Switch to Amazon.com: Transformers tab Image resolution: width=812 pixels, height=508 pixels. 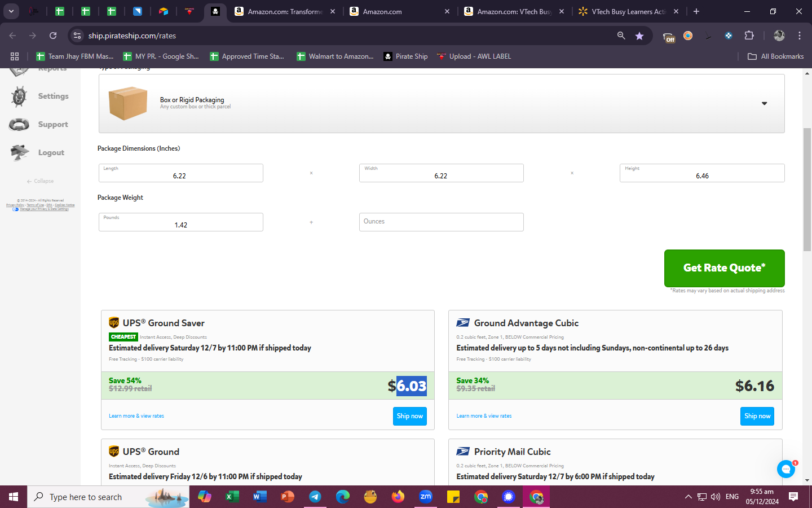285,11
